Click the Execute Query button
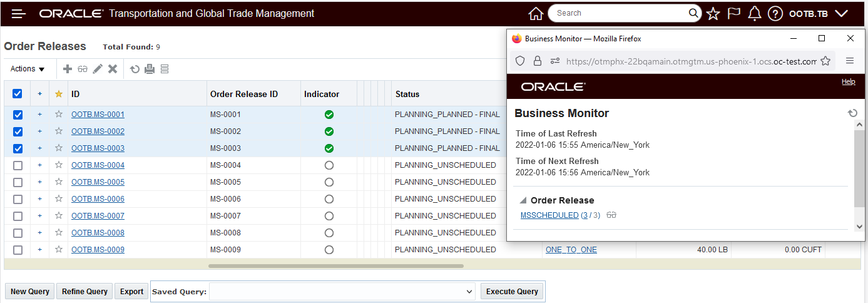The height and width of the screenshot is (303, 868). point(512,292)
